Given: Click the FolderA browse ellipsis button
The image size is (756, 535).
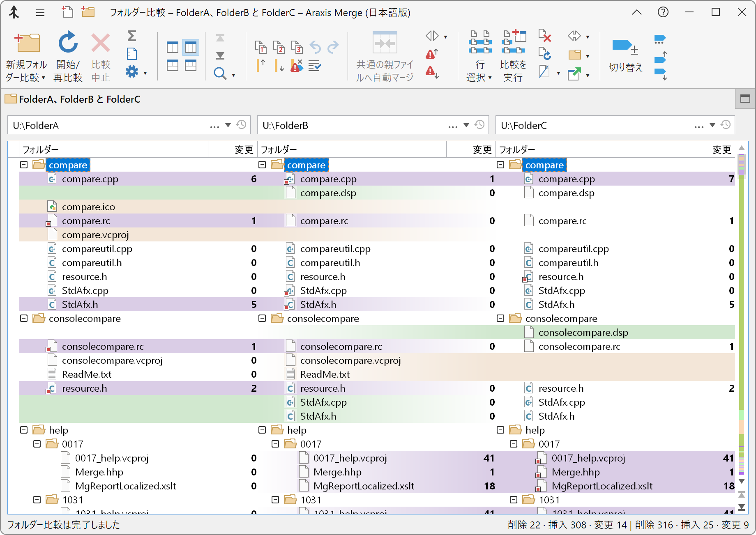Looking at the screenshot, I should [x=214, y=126].
